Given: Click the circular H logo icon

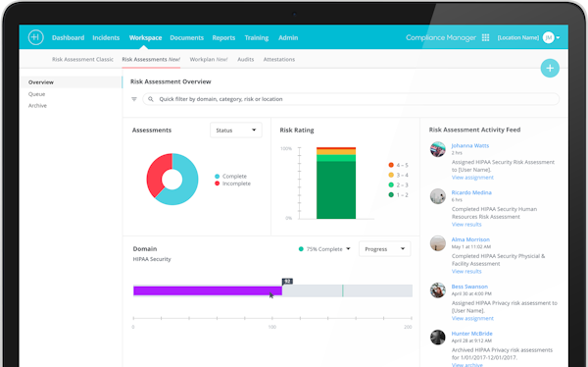Looking at the screenshot, I should point(35,37).
